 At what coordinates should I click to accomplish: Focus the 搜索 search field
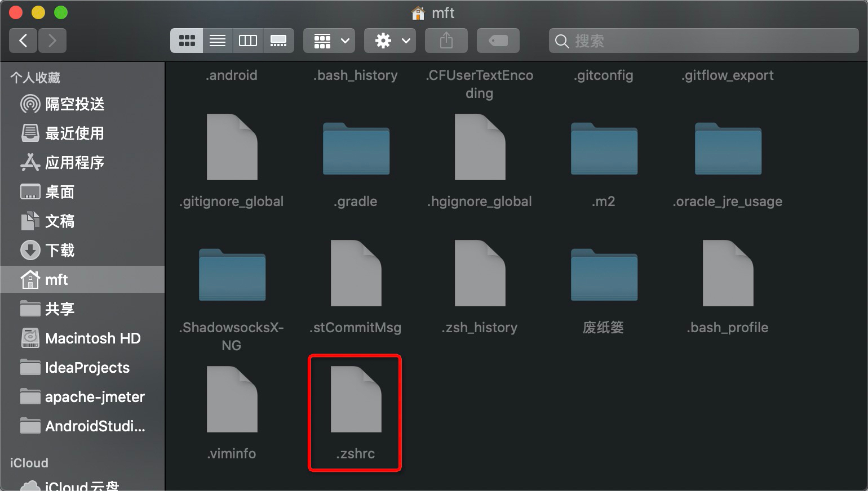coord(704,41)
